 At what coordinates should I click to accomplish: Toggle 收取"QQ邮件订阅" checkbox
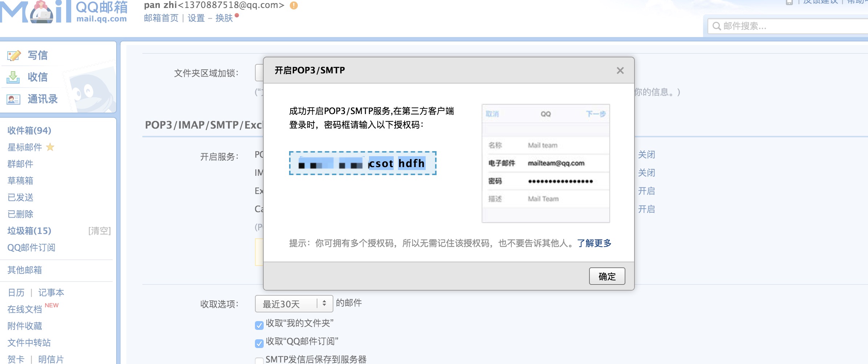[259, 343]
